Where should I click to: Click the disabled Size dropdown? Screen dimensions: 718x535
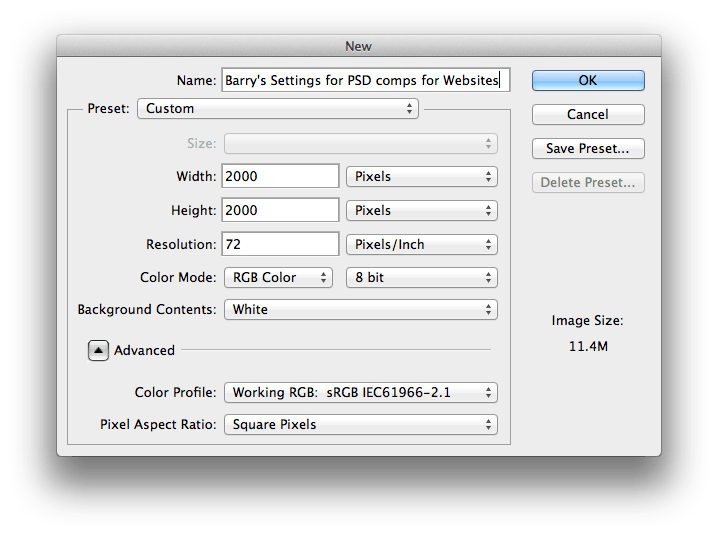coord(361,143)
